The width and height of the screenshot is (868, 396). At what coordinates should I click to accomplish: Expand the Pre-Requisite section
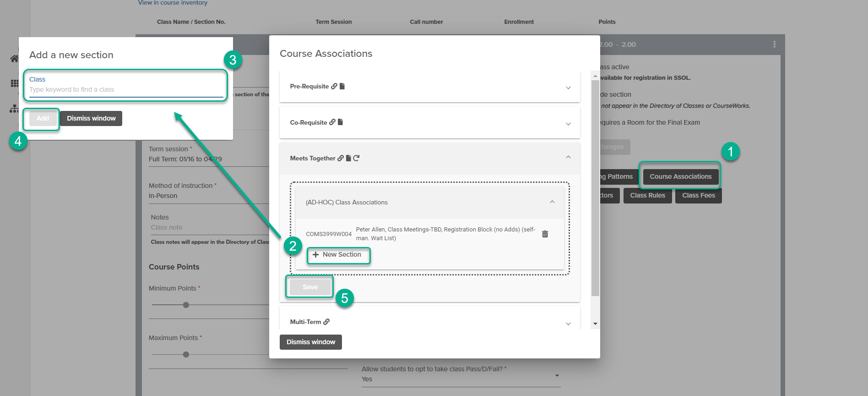(x=568, y=88)
